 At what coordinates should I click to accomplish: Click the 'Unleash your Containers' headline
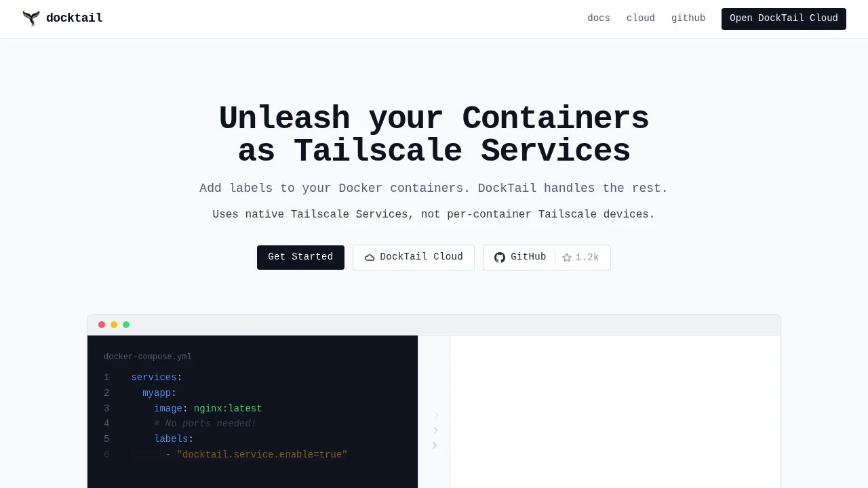click(434, 119)
